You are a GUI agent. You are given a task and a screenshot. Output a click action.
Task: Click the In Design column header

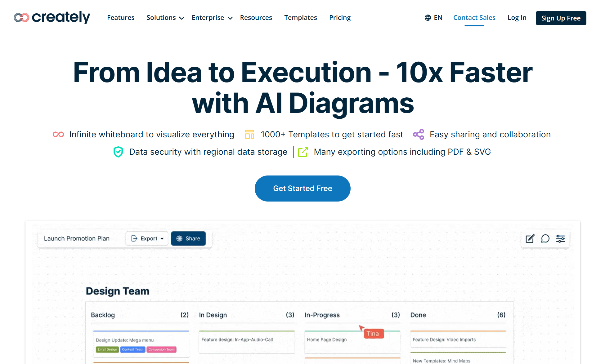(213, 315)
